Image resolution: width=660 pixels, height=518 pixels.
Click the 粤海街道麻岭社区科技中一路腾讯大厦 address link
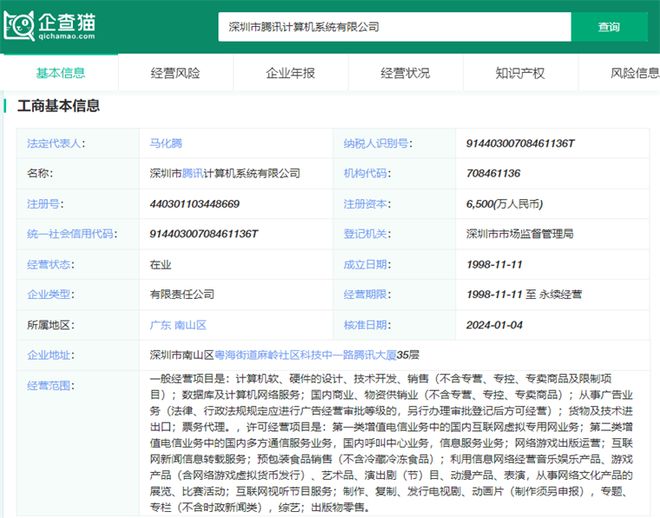tap(305, 355)
